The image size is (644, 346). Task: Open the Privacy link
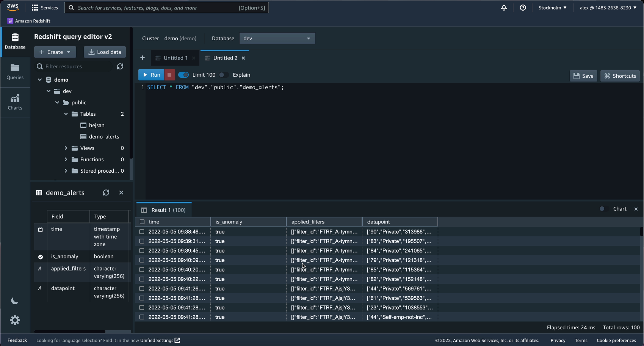558,340
